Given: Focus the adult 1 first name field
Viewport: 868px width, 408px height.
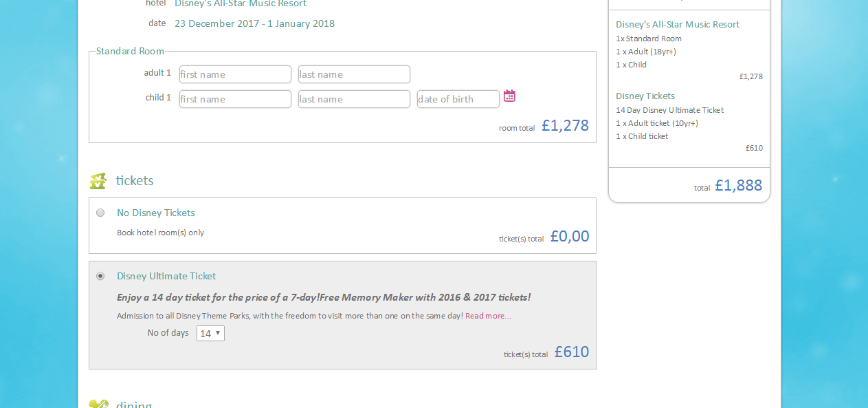Looking at the screenshot, I should [235, 74].
